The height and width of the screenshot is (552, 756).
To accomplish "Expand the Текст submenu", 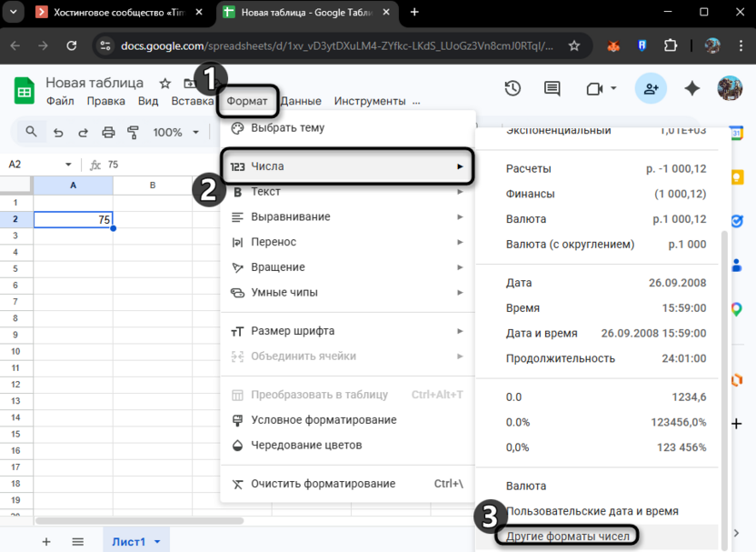I will (348, 192).
